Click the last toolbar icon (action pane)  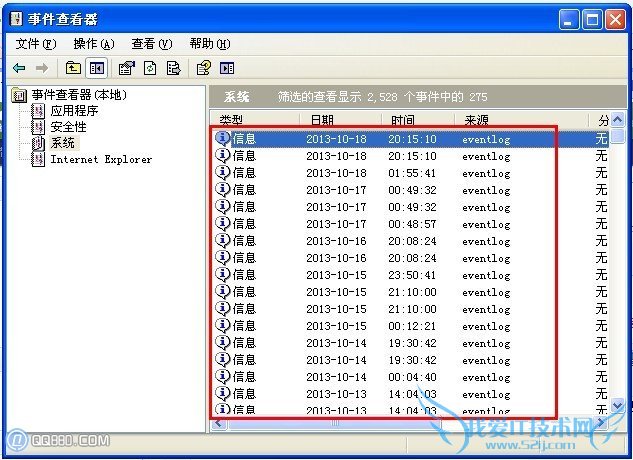[227, 68]
